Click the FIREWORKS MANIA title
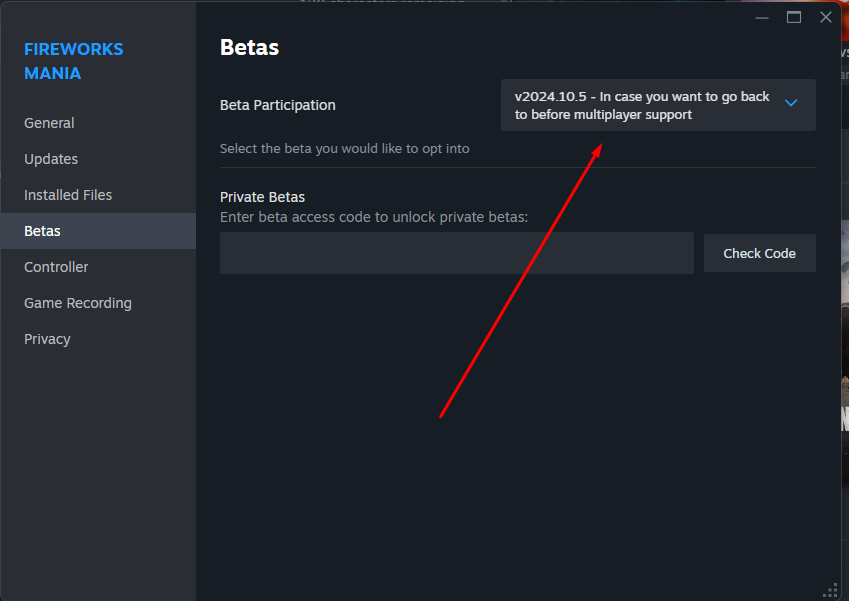Screen dimensions: 849x601 click(x=73, y=60)
